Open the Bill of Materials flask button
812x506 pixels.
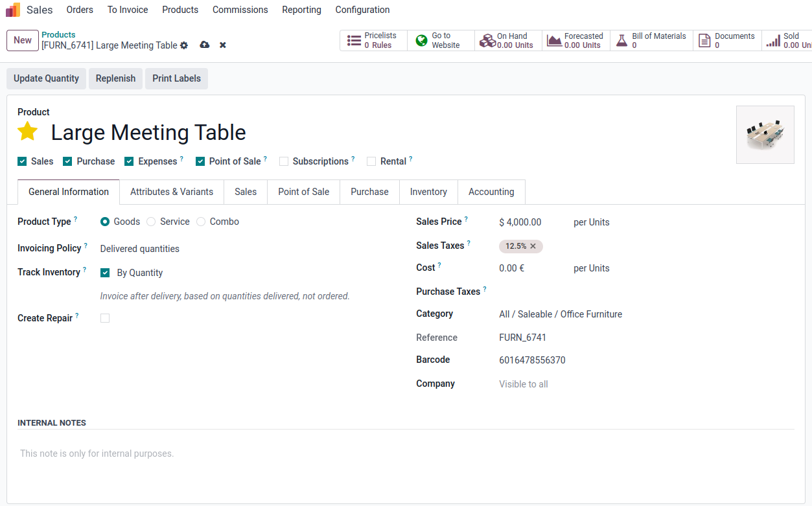click(x=651, y=40)
